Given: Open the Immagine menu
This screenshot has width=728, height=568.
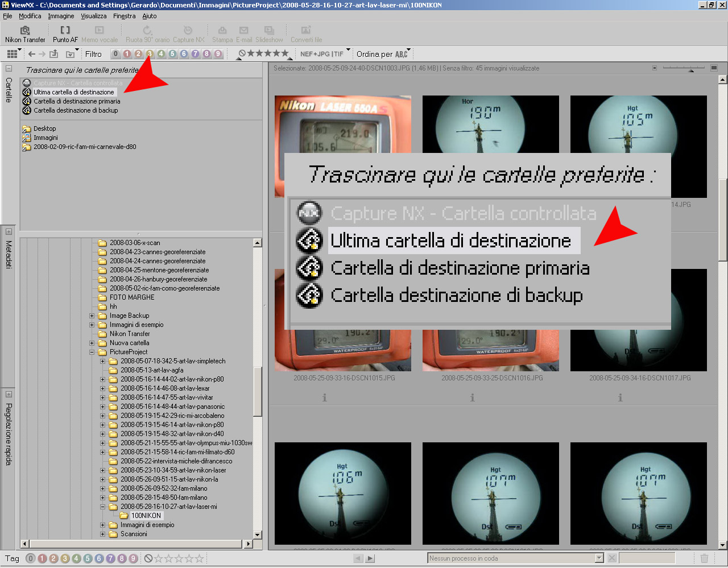Looking at the screenshot, I should tap(61, 16).
